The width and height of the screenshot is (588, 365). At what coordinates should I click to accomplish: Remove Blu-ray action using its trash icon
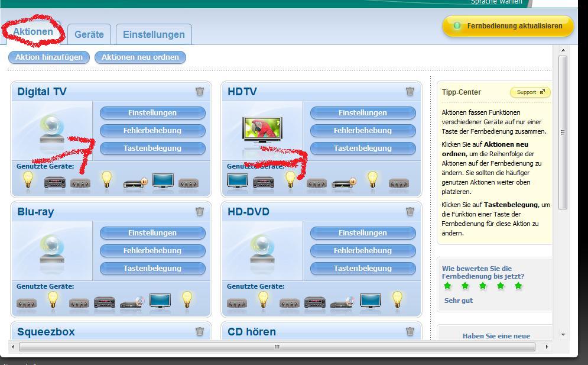click(200, 211)
